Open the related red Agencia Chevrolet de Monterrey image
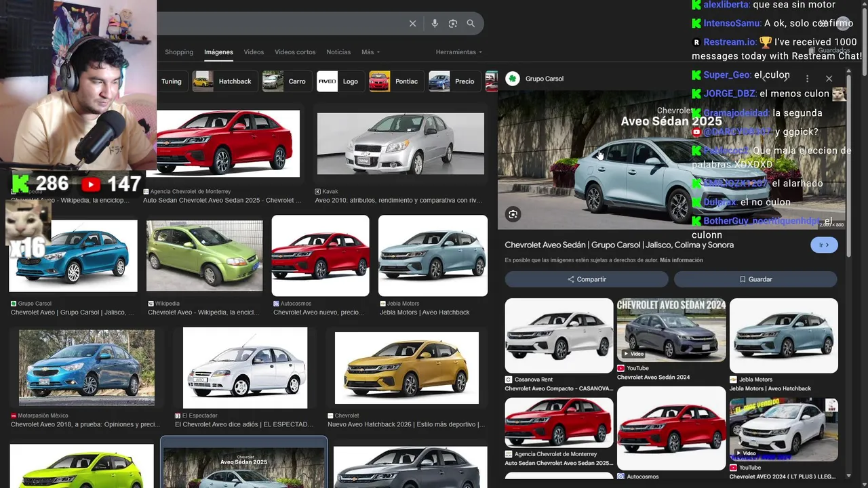The height and width of the screenshot is (488, 868). tap(559, 422)
